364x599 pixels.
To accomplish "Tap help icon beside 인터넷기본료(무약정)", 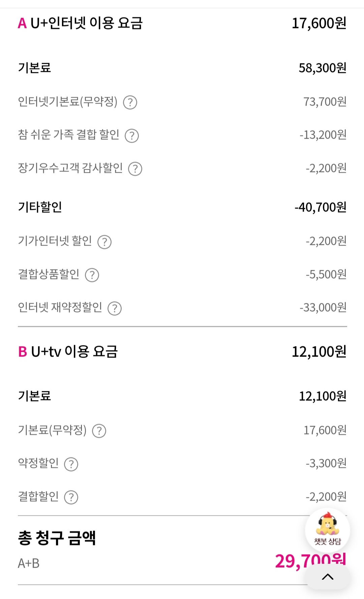I will [130, 102].
